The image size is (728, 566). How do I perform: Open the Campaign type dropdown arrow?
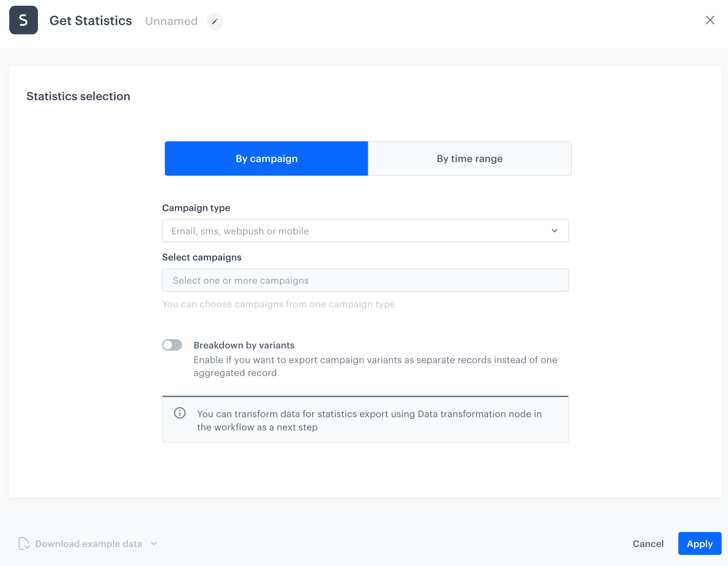(555, 231)
